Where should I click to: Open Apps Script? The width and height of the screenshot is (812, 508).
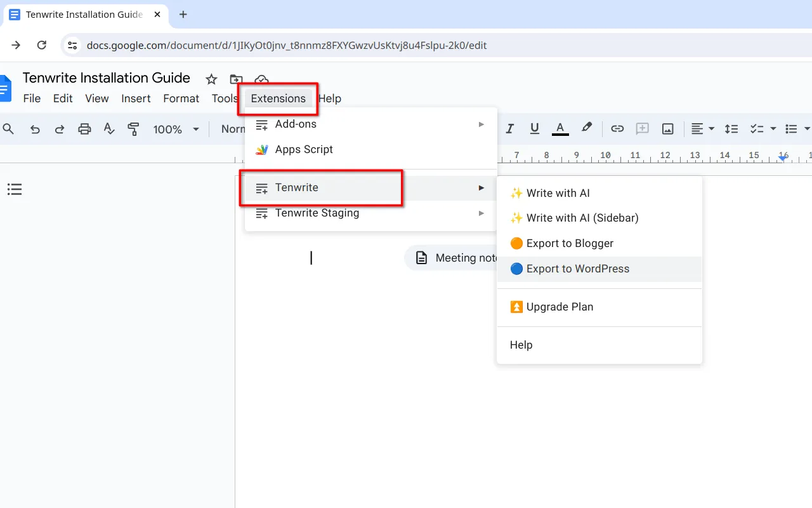(x=370, y=150)
